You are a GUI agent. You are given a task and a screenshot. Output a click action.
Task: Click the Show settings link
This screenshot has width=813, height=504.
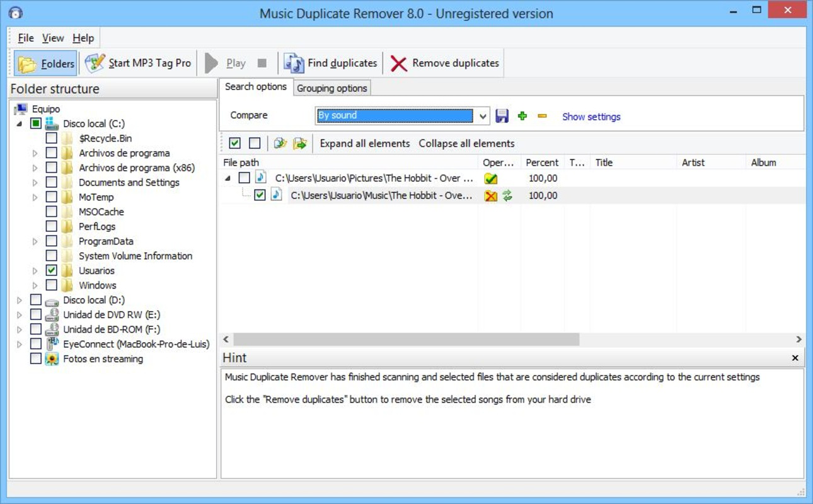click(x=591, y=117)
